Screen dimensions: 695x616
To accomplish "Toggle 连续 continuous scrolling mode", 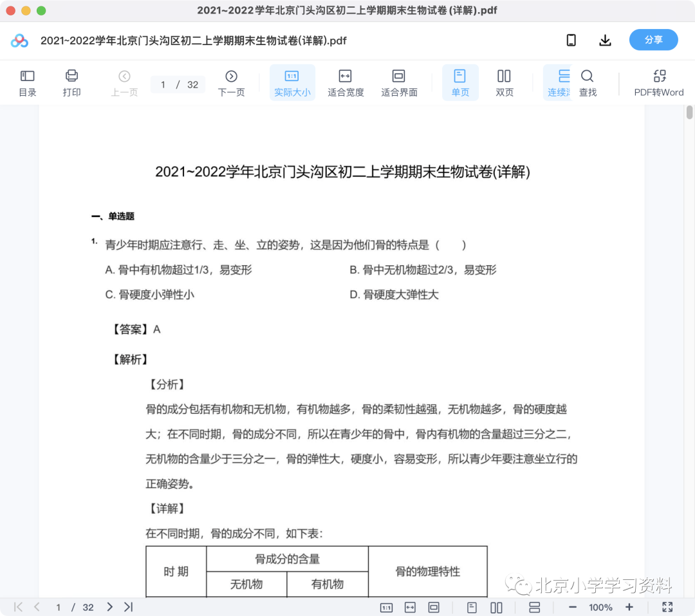I will click(558, 83).
